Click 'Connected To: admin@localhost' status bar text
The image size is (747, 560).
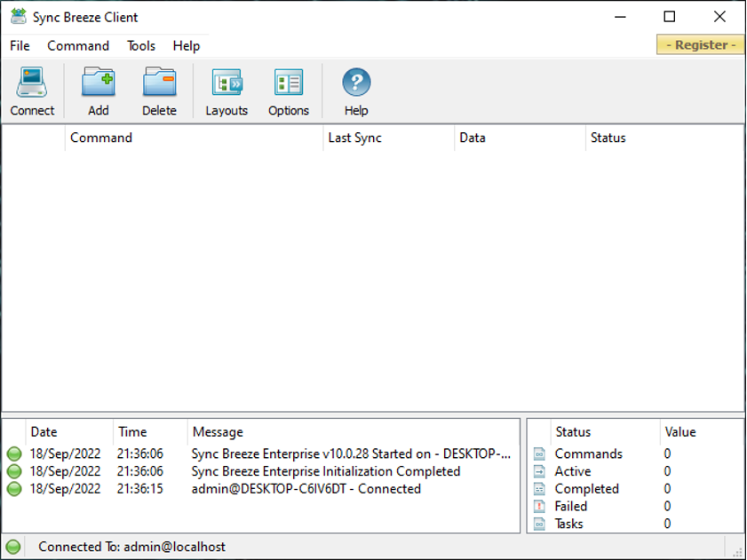click(132, 547)
